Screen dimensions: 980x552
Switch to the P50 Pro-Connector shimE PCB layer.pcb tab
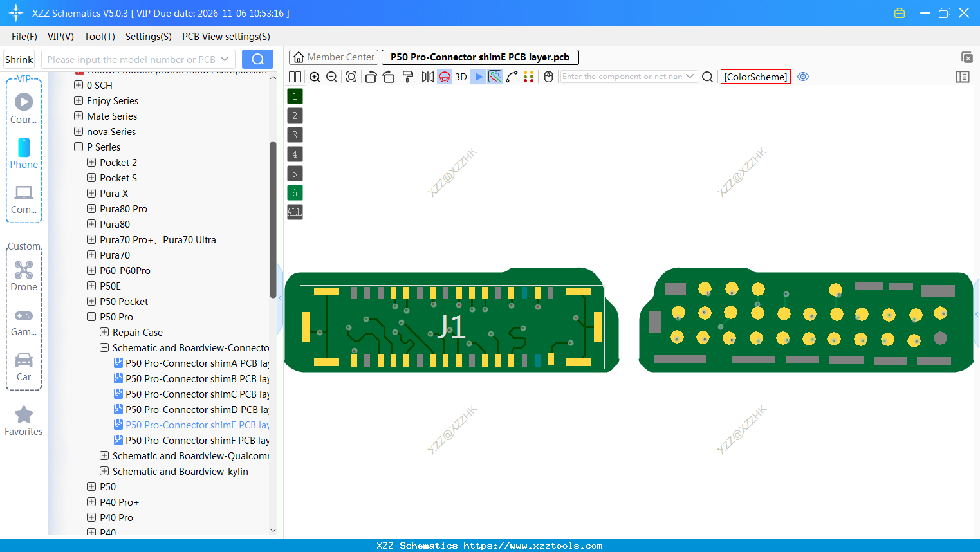(x=480, y=57)
